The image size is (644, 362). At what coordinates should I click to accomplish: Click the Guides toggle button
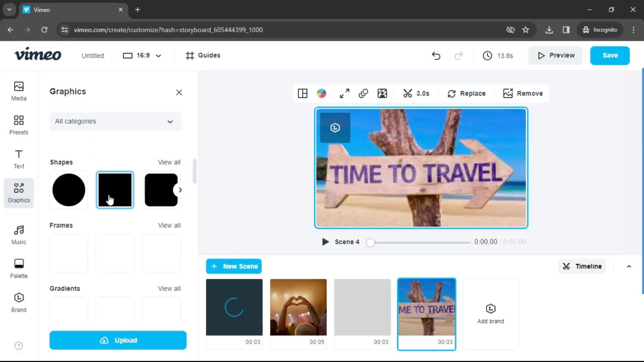coord(203,55)
